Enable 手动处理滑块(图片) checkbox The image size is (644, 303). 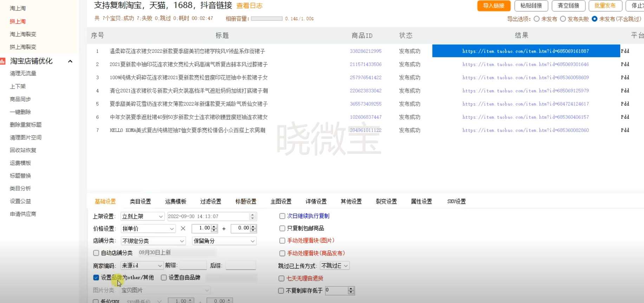(x=282, y=241)
